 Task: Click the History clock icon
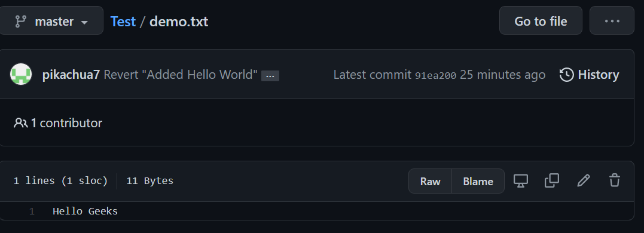tap(566, 75)
